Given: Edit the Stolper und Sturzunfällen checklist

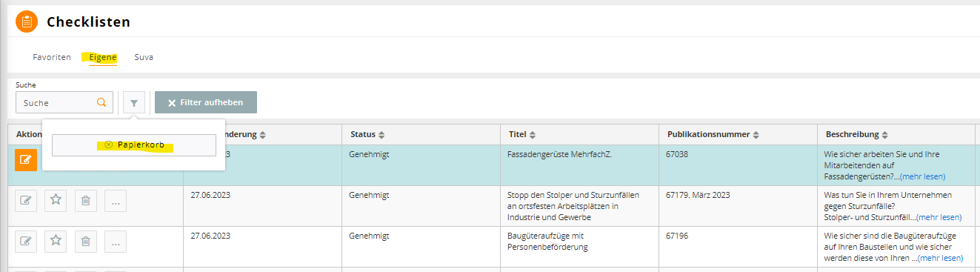Looking at the screenshot, I should coord(26,200).
